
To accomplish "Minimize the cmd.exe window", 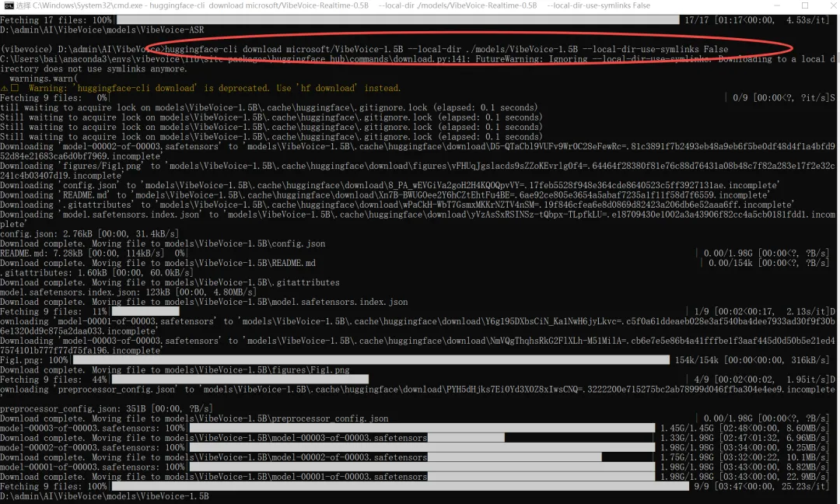I will tap(777, 5).
